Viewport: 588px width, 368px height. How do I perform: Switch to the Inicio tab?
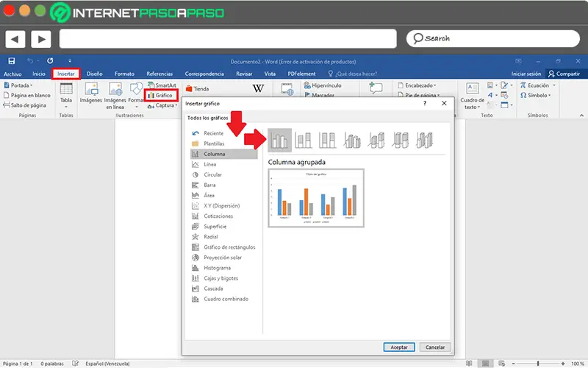pos(39,74)
